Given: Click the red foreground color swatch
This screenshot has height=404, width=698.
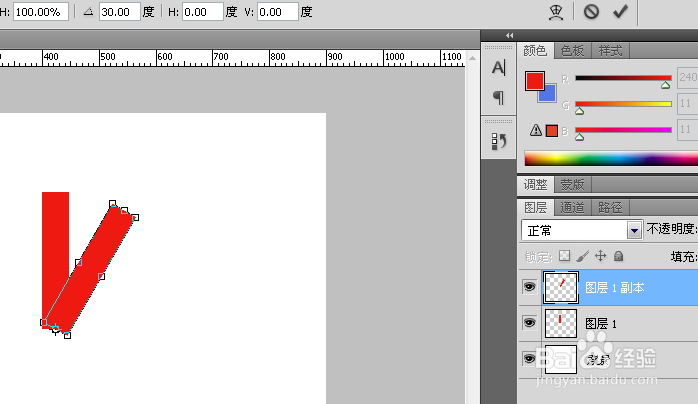Looking at the screenshot, I should (534, 81).
